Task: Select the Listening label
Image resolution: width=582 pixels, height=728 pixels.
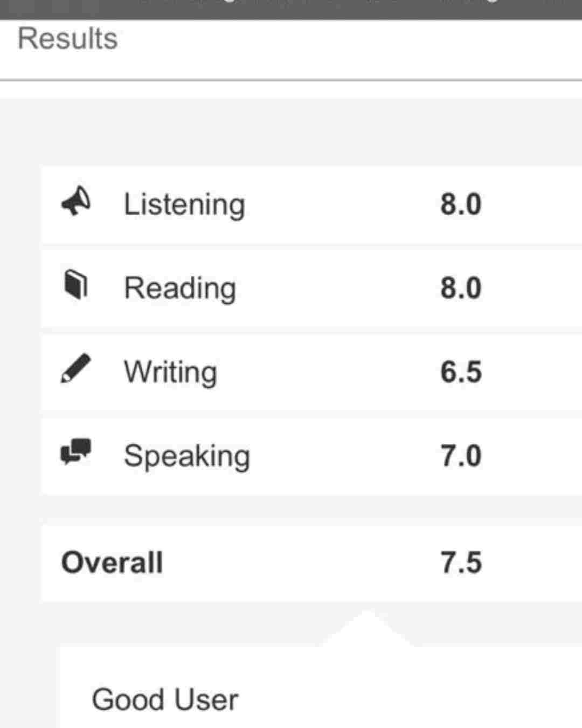Action: (185, 205)
